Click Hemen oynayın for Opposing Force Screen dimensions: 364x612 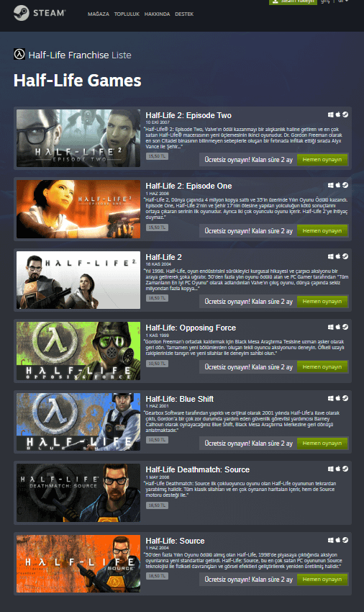(322, 367)
